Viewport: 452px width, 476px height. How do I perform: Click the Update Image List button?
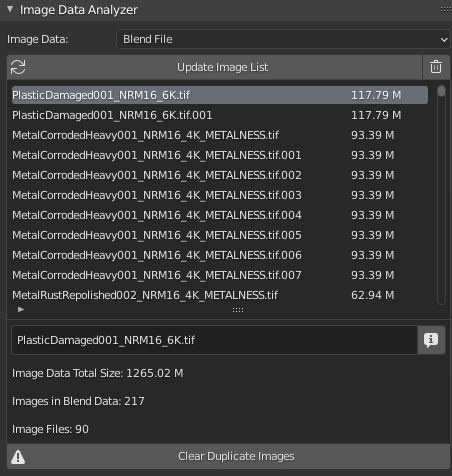[x=215, y=67]
